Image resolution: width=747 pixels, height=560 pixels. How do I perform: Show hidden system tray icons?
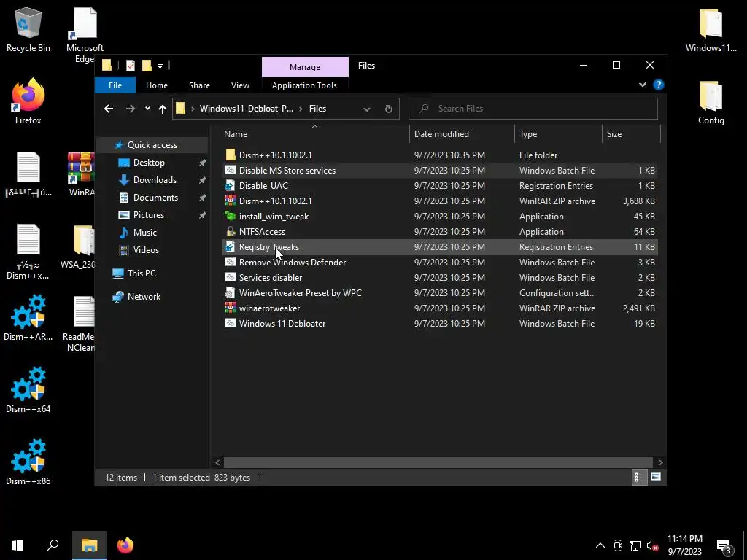click(x=600, y=545)
